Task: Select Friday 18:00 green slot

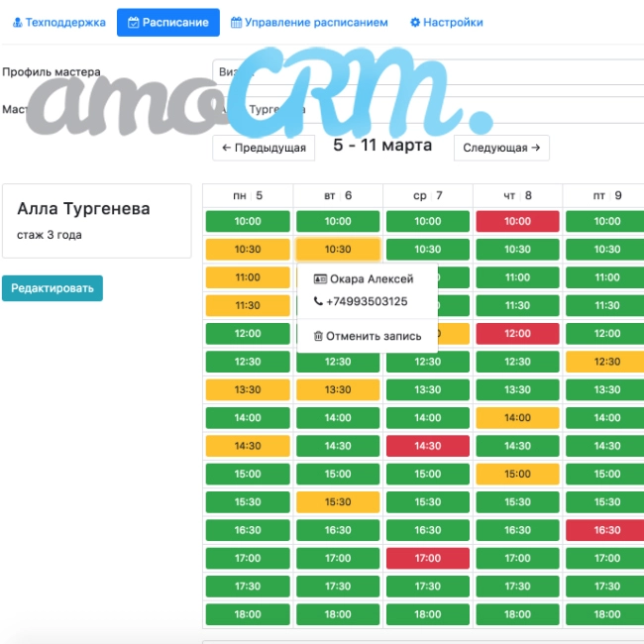Action: [605, 614]
